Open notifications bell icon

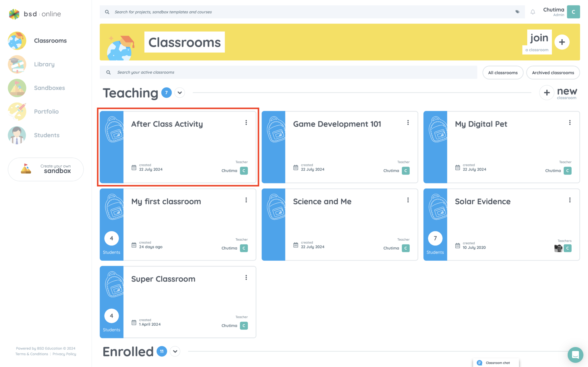click(x=533, y=12)
